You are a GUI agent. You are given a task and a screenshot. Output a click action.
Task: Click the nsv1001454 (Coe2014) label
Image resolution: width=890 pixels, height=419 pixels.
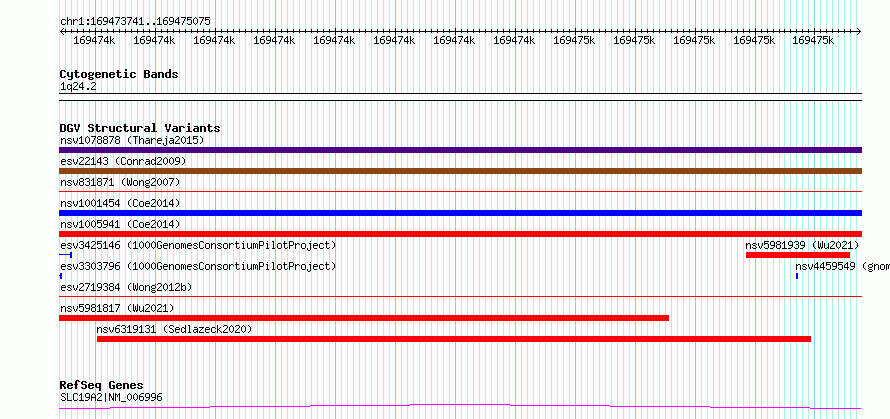120,203
